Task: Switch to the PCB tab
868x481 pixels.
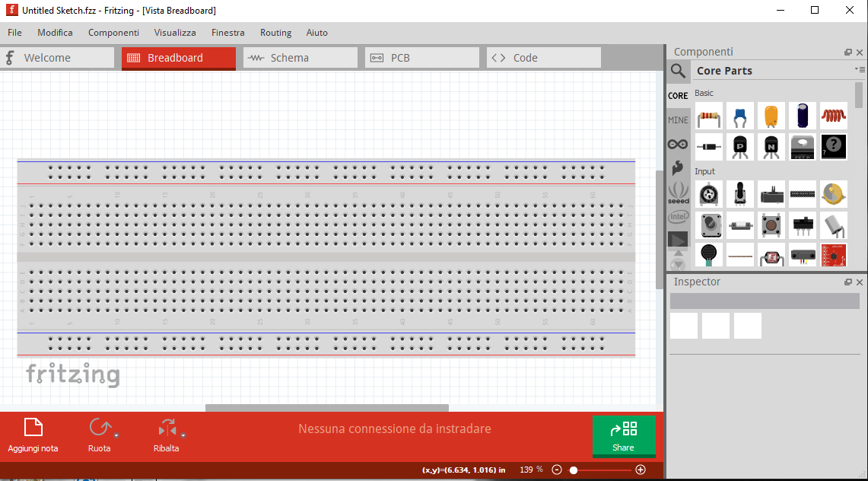Action: pos(421,58)
